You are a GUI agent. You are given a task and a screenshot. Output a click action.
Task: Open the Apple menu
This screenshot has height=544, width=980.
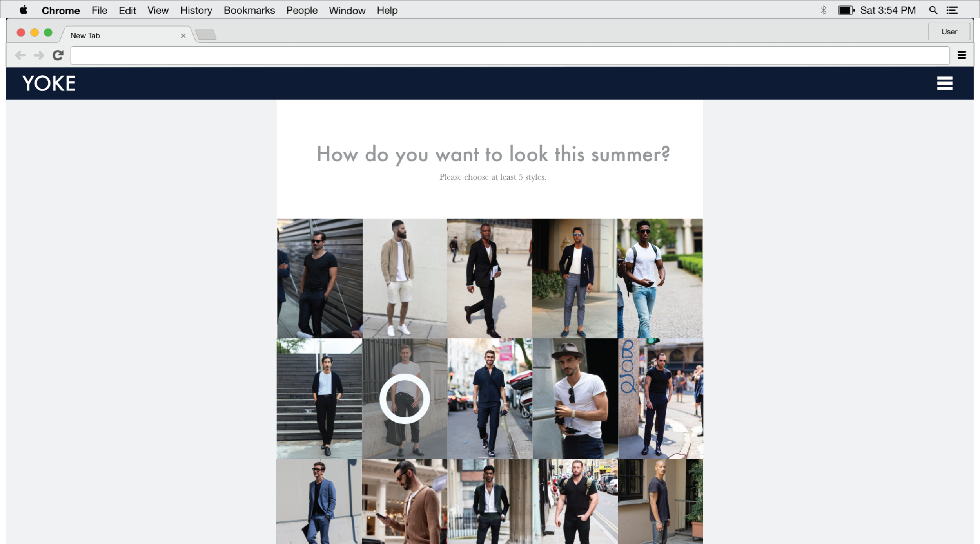click(24, 10)
